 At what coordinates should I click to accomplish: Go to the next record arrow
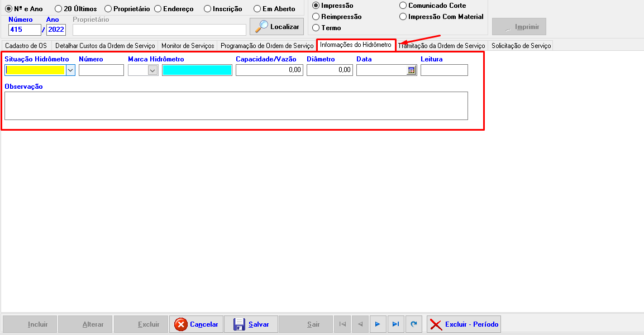click(x=378, y=324)
